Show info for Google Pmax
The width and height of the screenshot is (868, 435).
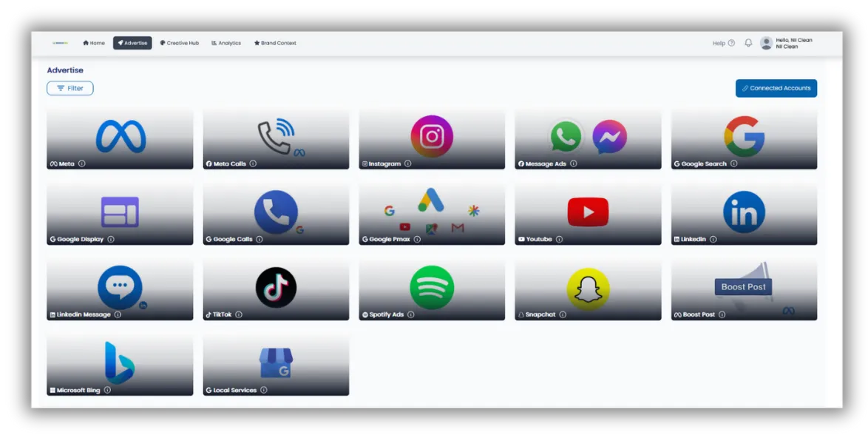point(418,240)
